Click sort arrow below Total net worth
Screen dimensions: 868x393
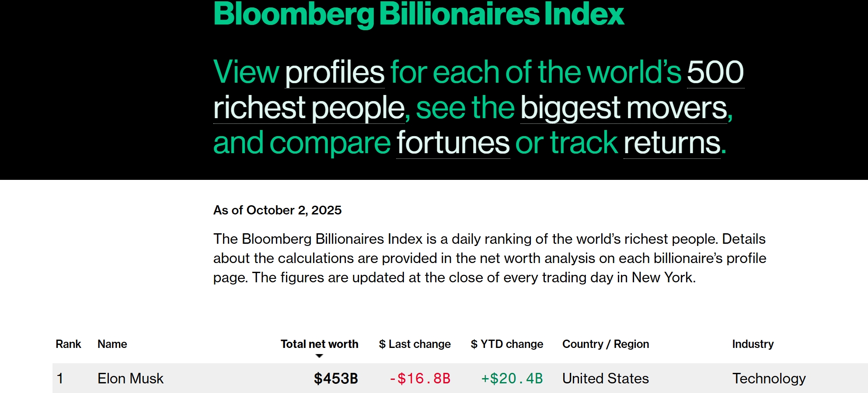click(319, 356)
